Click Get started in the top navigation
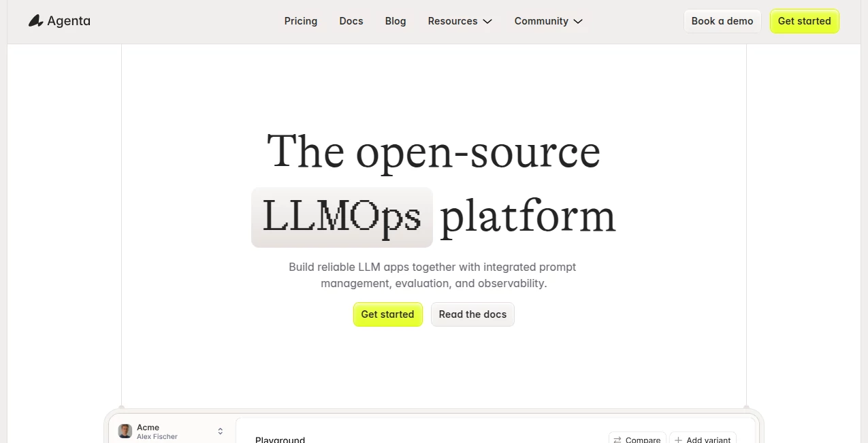 coord(804,21)
